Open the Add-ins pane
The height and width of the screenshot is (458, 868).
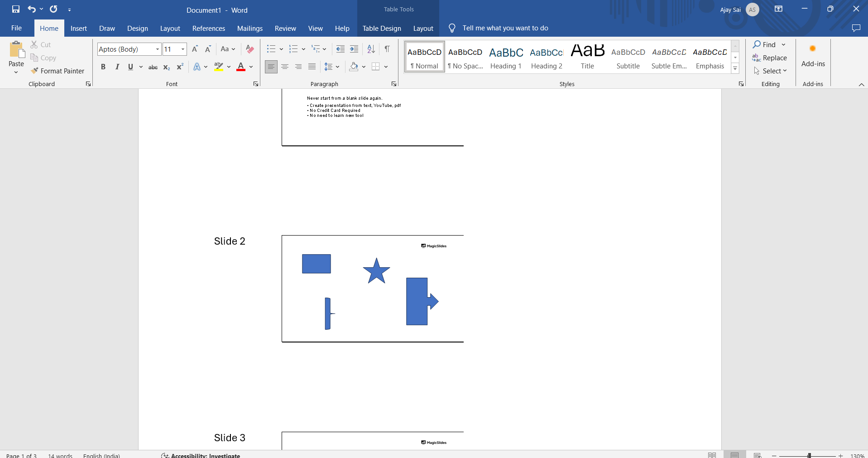click(x=813, y=56)
